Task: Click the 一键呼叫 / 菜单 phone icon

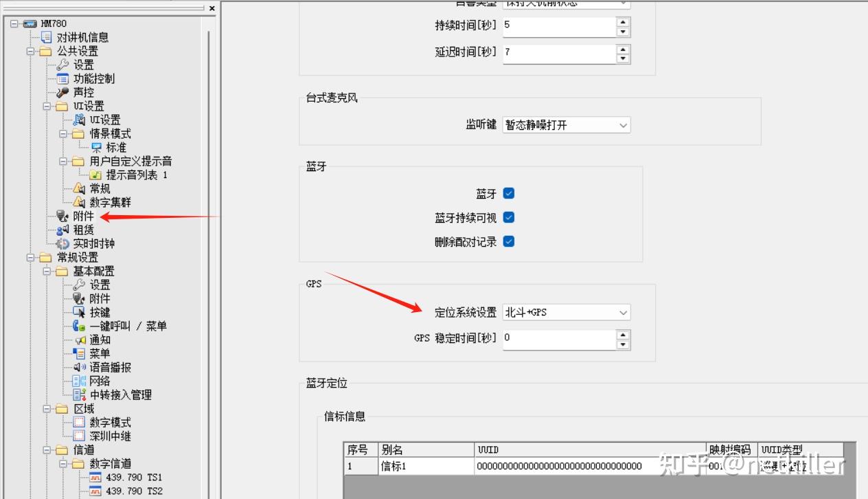Action: (79, 326)
